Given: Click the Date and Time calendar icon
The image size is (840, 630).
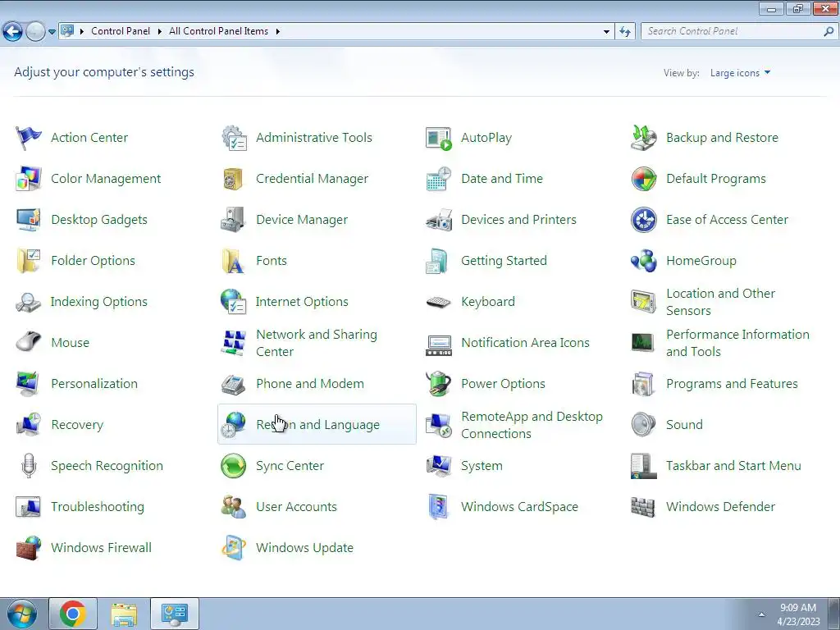Looking at the screenshot, I should pyautogui.click(x=439, y=179).
